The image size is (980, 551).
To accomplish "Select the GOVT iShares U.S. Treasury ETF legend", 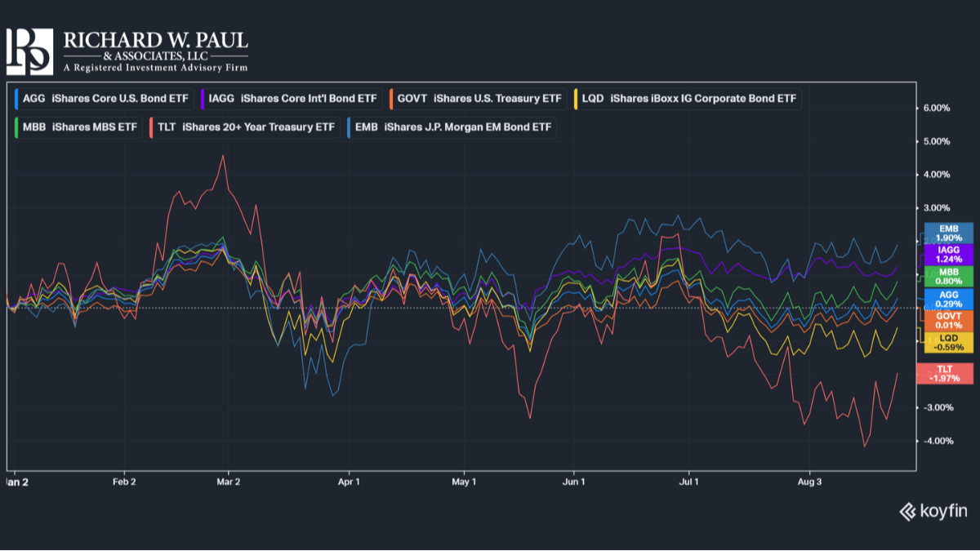I will tap(477, 99).
